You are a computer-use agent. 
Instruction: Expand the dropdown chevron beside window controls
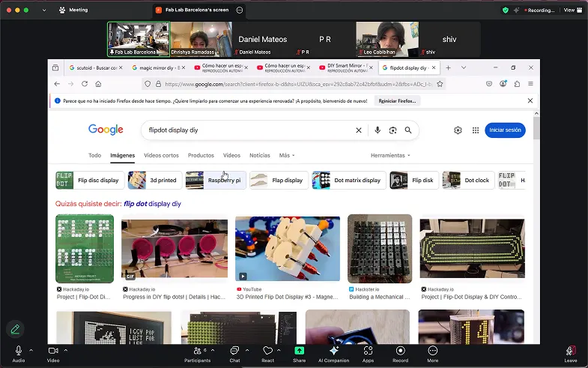[x=44, y=10]
